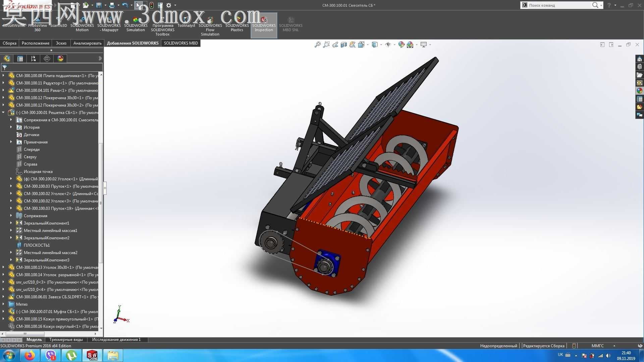Click the Rebuild traffic light icon

point(152,5)
